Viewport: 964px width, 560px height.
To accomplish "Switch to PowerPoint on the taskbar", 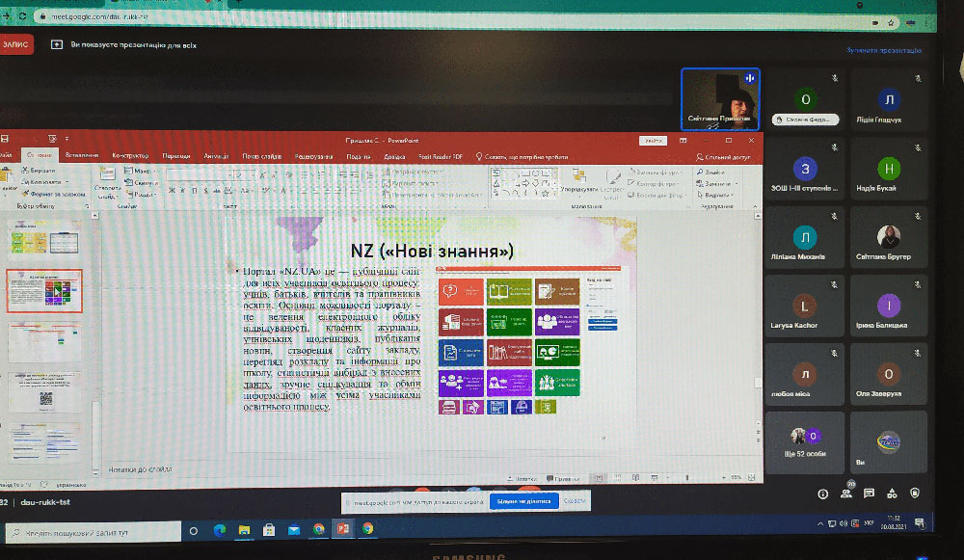I will [x=343, y=528].
